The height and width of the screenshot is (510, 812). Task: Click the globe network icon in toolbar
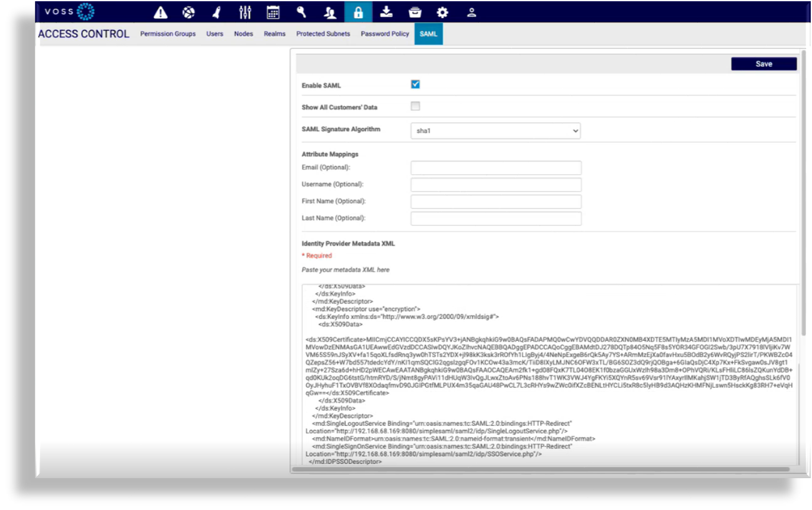[188, 12]
